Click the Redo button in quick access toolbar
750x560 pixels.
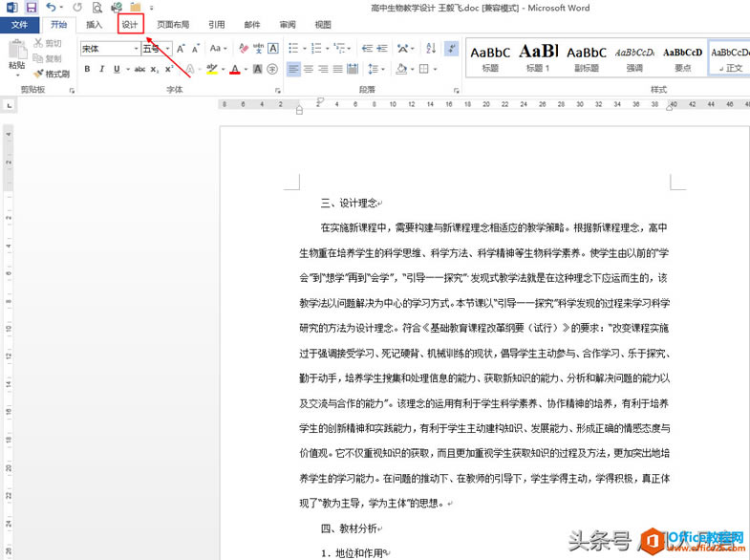[77, 8]
